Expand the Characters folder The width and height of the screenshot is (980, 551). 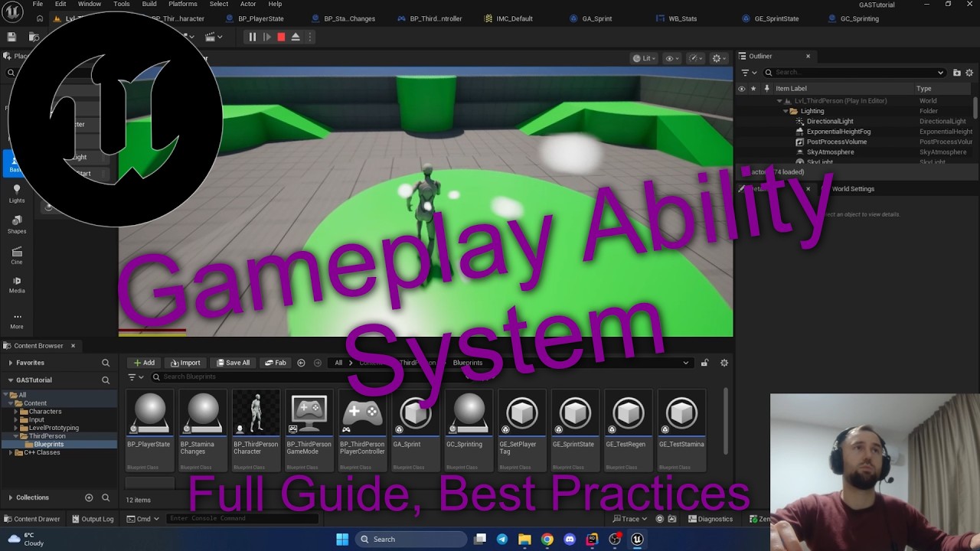pyautogui.click(x=15, y=411)
